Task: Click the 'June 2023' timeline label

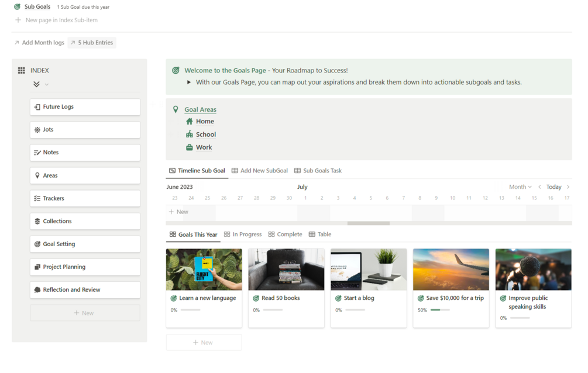Action: click(x=179, y=186)
